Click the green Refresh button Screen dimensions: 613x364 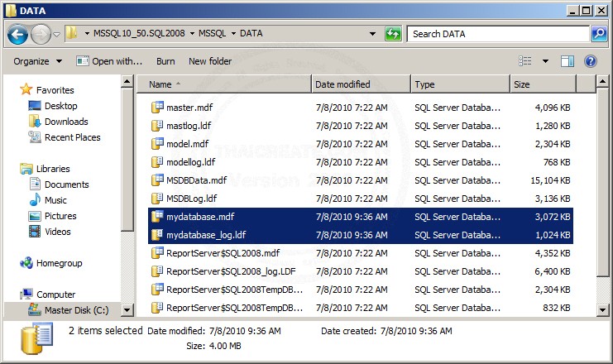coord(393,34)
